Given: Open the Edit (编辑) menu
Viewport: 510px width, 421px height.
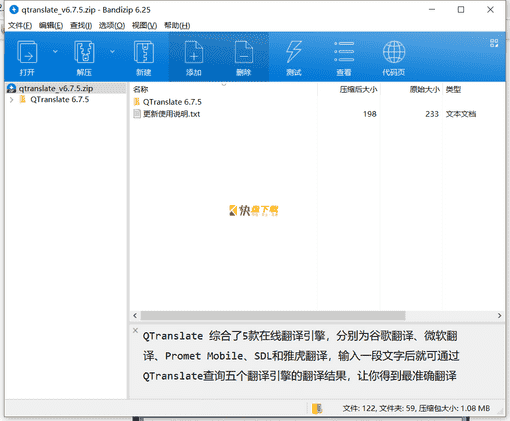Looking at the screenshot, I should tap(51, 26).
